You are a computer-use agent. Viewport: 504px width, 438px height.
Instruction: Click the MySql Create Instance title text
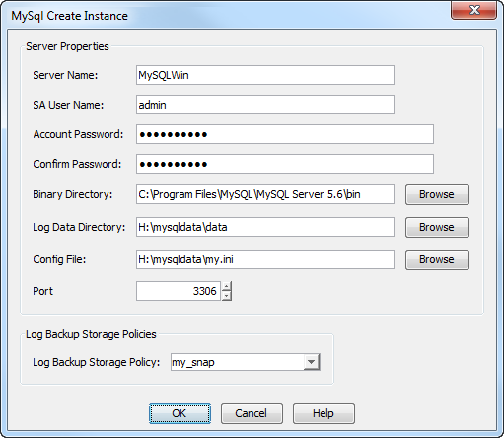[69, 16]
